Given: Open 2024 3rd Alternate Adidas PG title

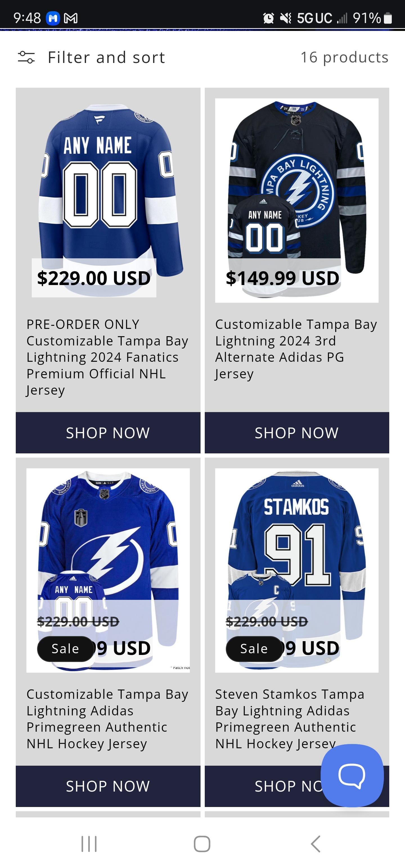Looking at the screenshot, I should [x=296, y=349].
